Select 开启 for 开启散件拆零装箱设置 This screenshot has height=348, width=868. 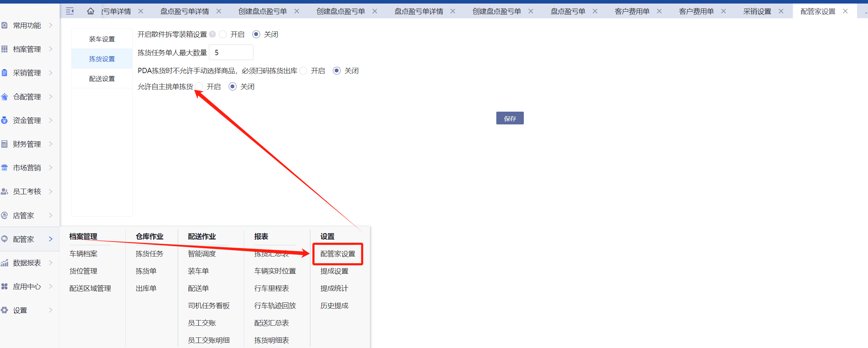click(x=223, y=34)
